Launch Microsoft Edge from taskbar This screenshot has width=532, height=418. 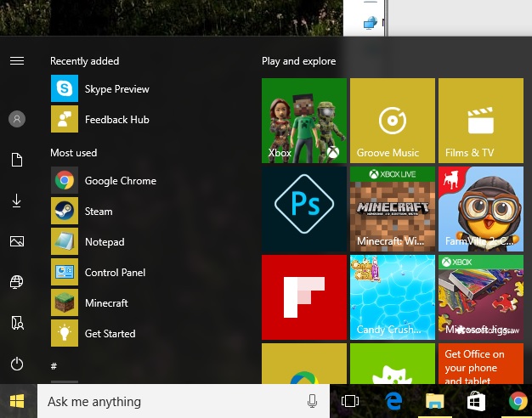coord(393,401)
